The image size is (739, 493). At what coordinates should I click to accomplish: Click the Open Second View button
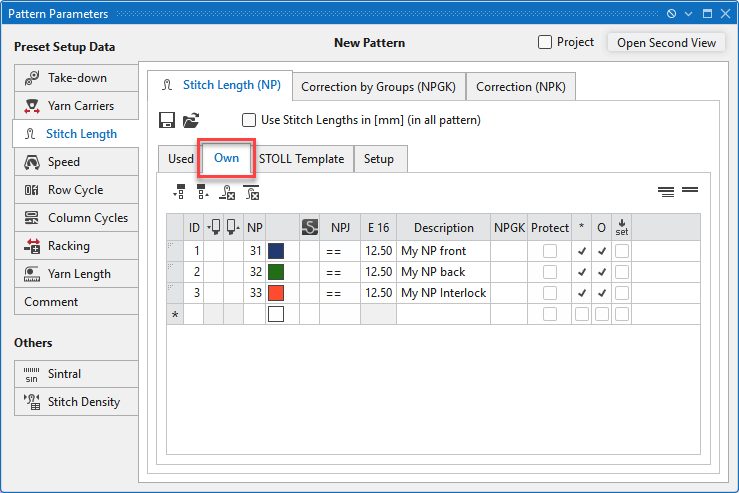[666, 43]
